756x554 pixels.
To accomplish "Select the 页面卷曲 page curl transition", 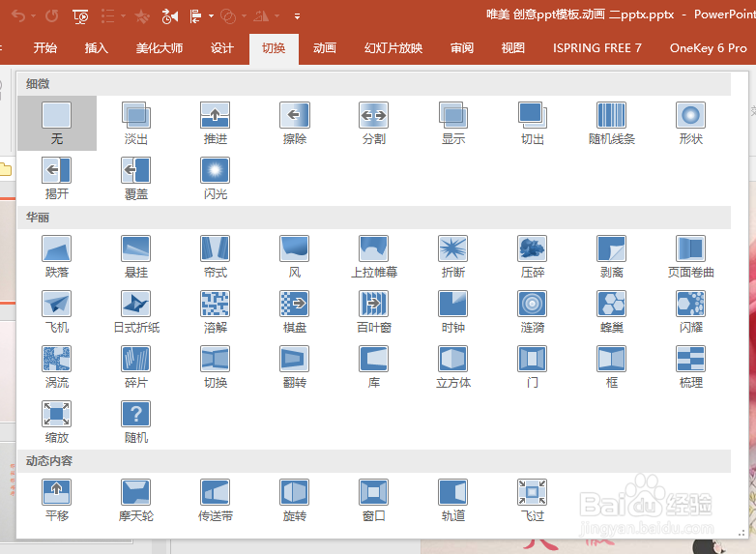I will pos(690,257).
